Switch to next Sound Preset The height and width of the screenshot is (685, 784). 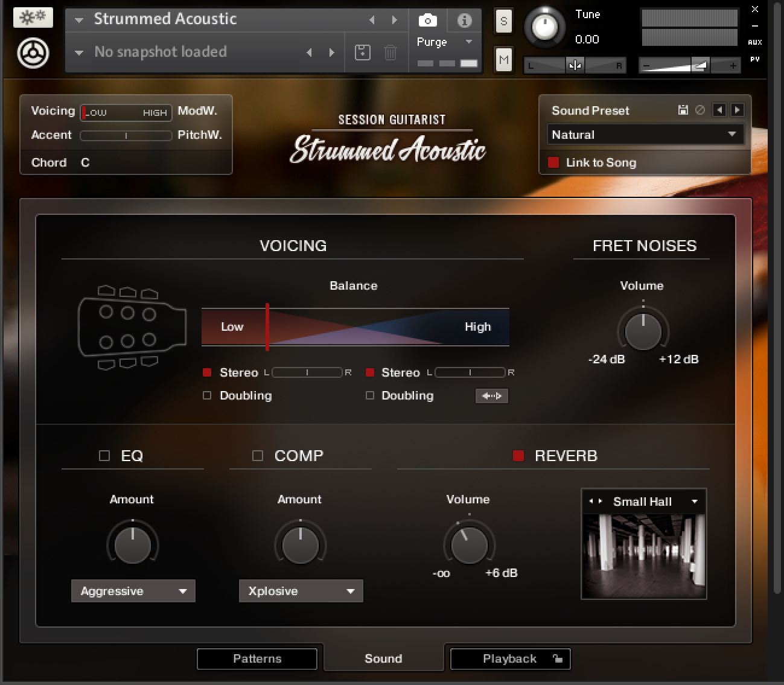tap(737, 110)
